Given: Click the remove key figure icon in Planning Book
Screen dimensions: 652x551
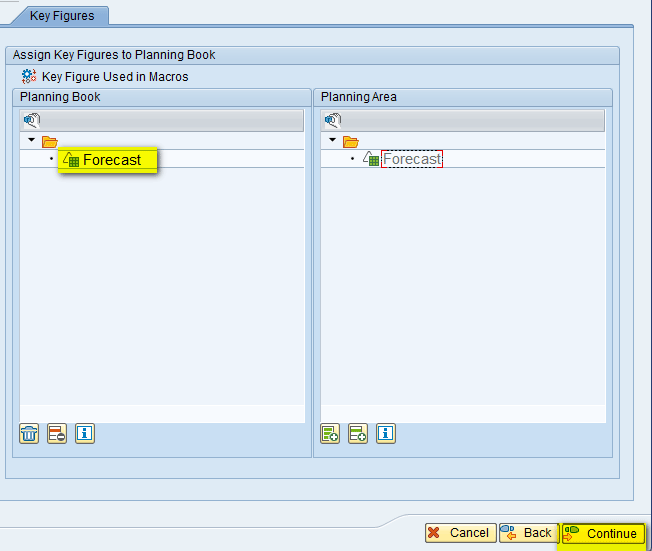Looking at the screenshot, I should coord(57,434).
